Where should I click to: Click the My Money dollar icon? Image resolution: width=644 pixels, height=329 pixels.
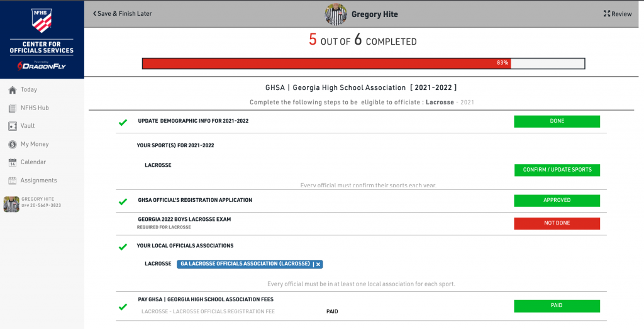(13, 144)
